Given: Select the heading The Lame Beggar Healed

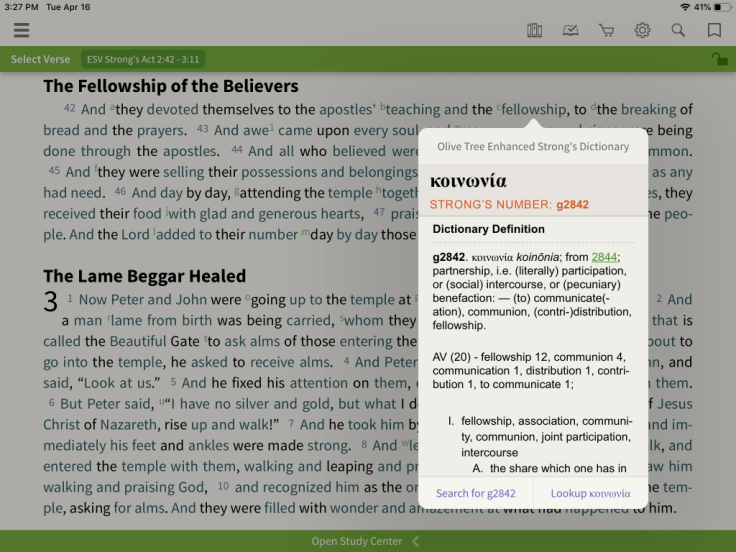Looking at the screenshot, I should [x=144, y=276].
